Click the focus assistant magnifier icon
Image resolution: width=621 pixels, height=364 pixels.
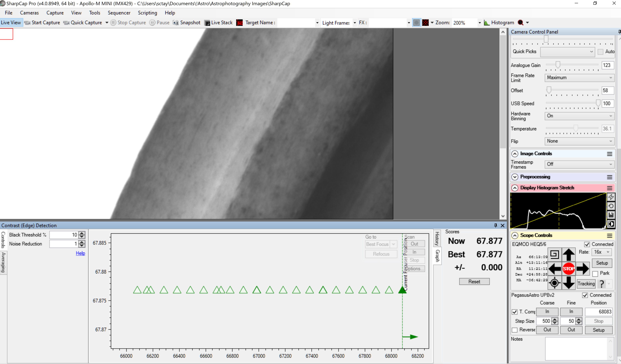[520, 23]
